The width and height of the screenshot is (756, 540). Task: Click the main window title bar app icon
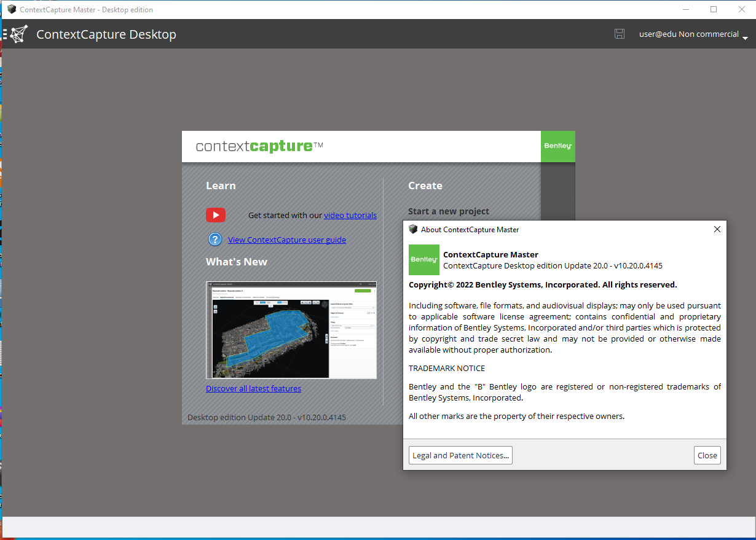tap(11, 9)
